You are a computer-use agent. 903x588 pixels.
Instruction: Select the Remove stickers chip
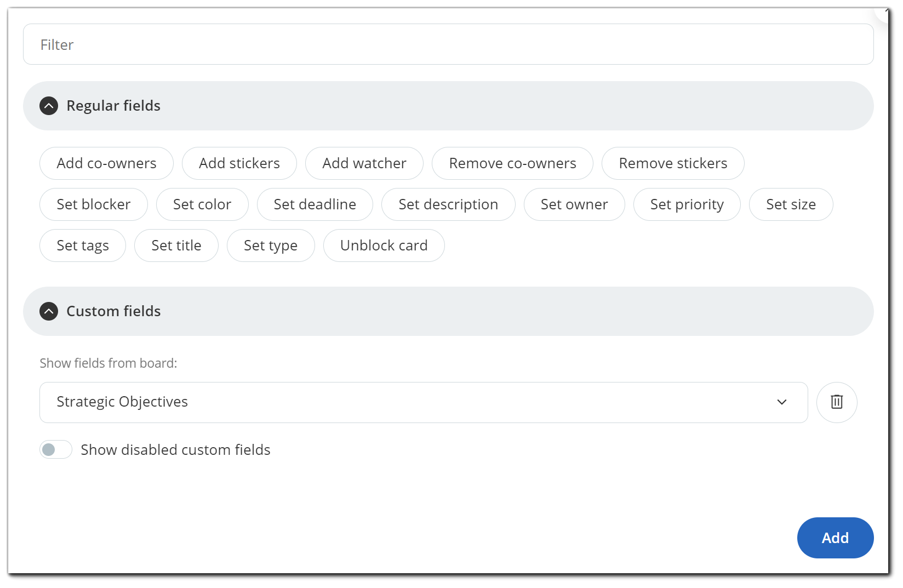[x=672, y=163]
